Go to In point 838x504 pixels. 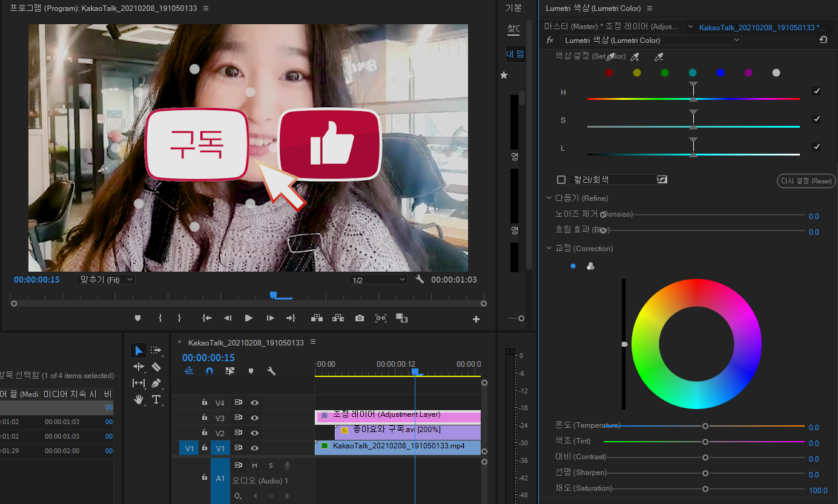[x=207, y=318]
